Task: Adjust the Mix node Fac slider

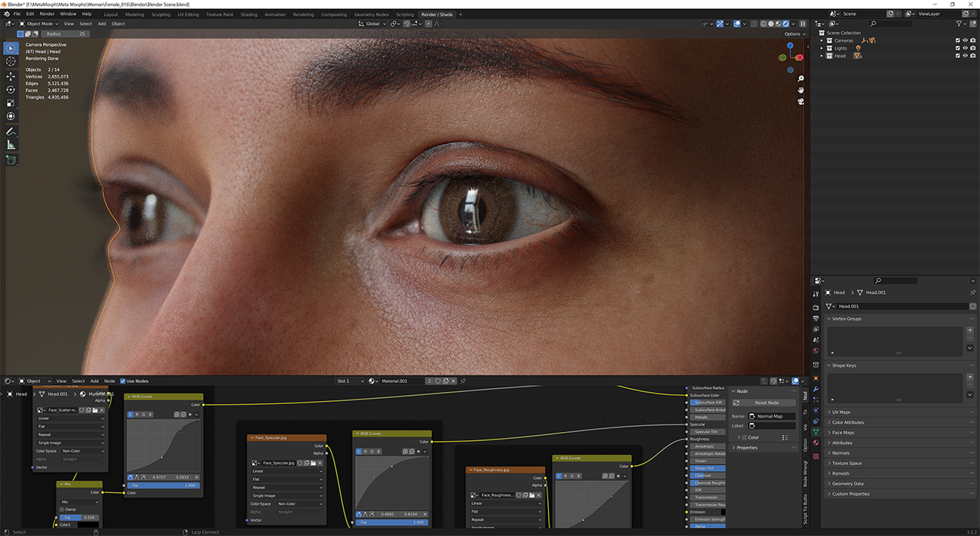Action: [x=79, y=517]
